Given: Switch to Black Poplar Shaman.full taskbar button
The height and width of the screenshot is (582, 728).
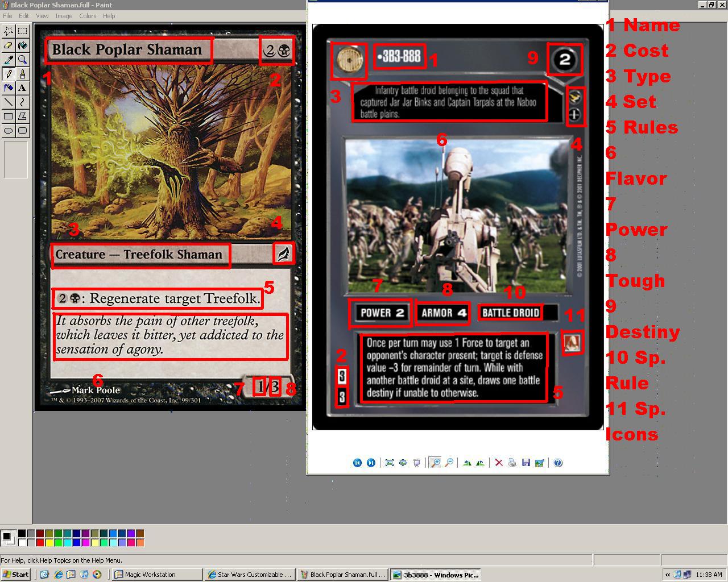Looking at the screenshot, I should [342, 575].
